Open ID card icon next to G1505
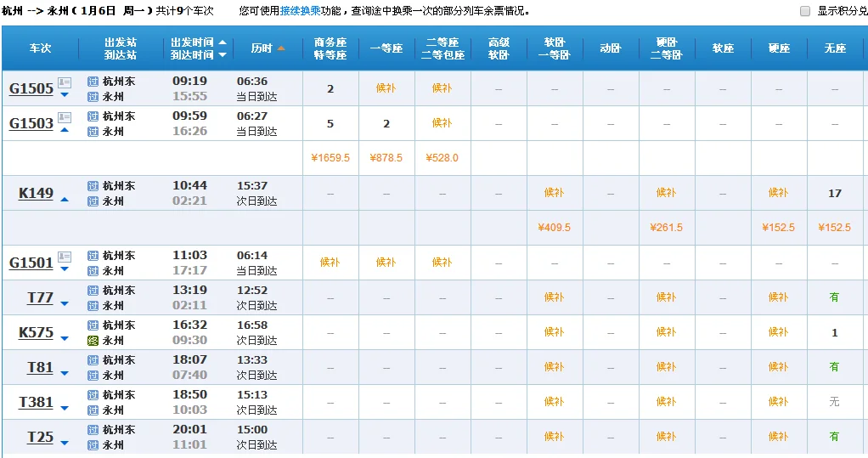Screen dimensions: 868x458 pyautogui.click(x=65, y=82)
